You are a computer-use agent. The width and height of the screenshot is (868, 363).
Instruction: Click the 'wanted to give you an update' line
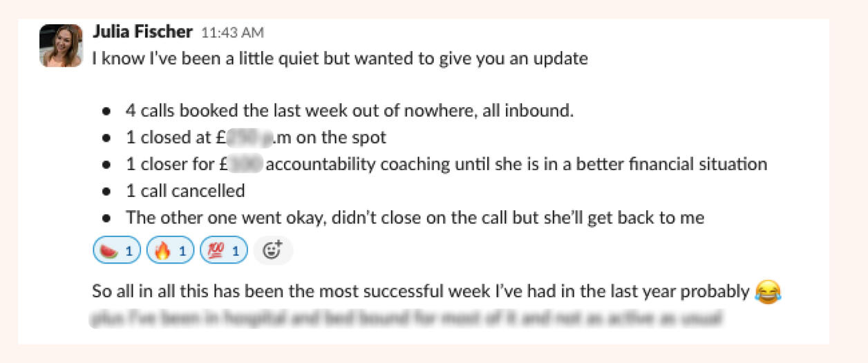(x=340, y=59)
